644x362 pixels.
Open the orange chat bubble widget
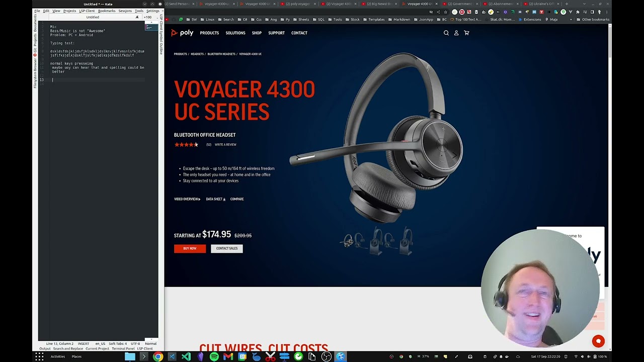pyautogui.click(x=598, y=341)
